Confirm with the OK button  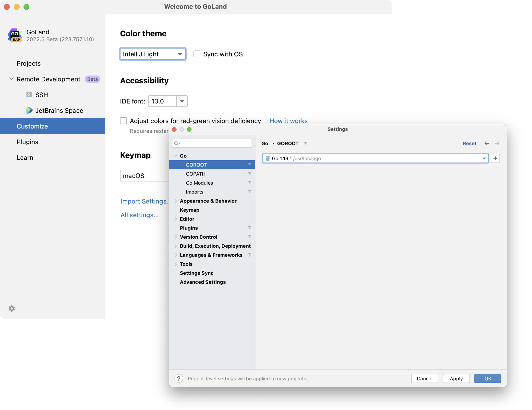[x=488, y=378]
